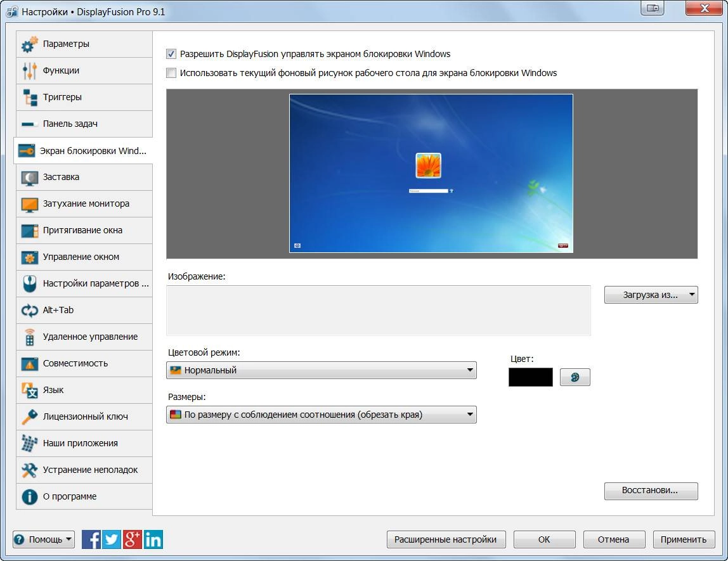Open the О программе section
This screenshot has height=561, width=728.
[x=84, y=496]
